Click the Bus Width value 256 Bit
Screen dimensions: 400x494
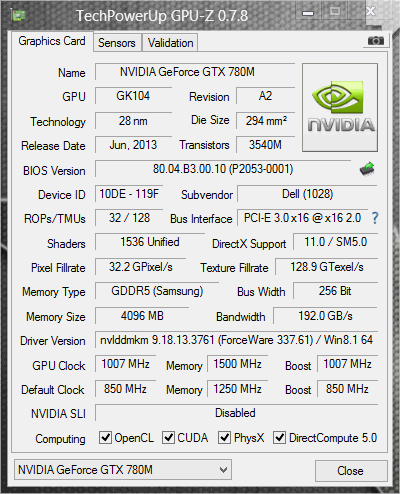point(336,291)
